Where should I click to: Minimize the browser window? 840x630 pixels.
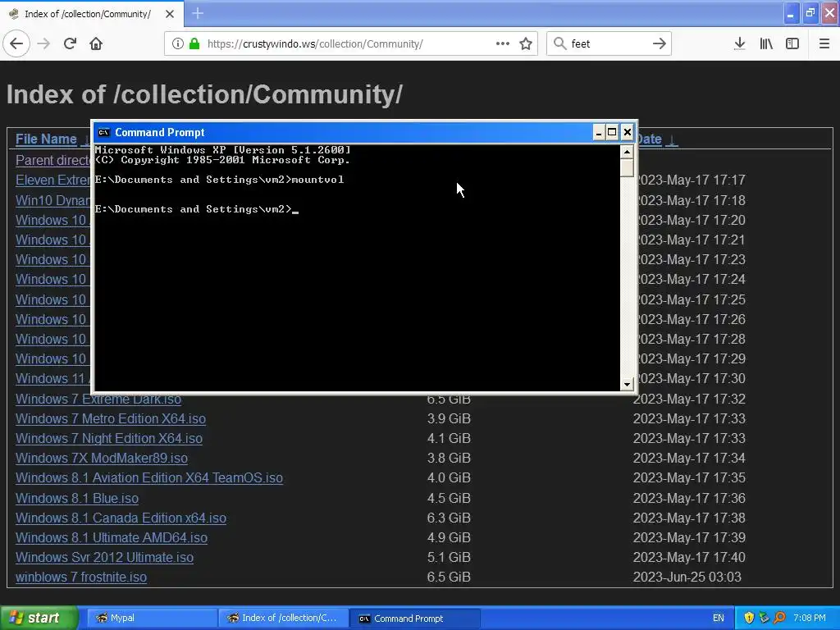pyautogui.click(x=791, y=13)
